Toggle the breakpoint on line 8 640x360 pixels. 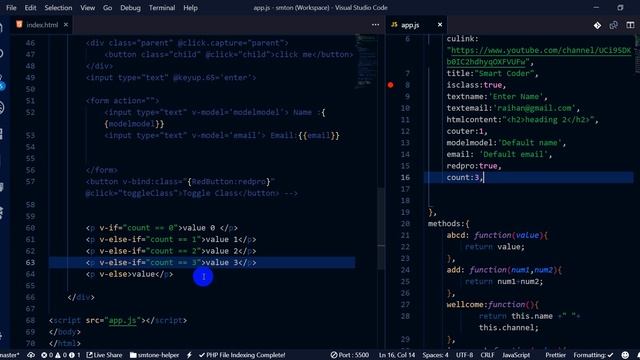click(x=391, y=85)
